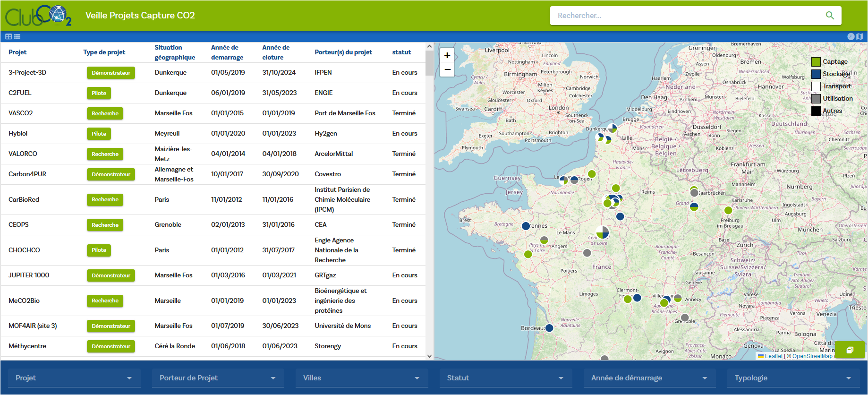Select the MOF4AIR (site 3) project name
This screenshot has height=395, width=868.
pos(33,326)
